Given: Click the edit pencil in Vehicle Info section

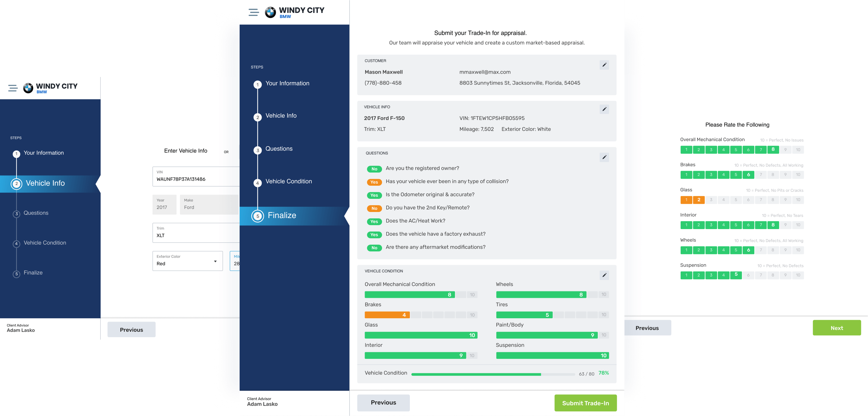Looking at the screenshot, I should pos(604,109).
